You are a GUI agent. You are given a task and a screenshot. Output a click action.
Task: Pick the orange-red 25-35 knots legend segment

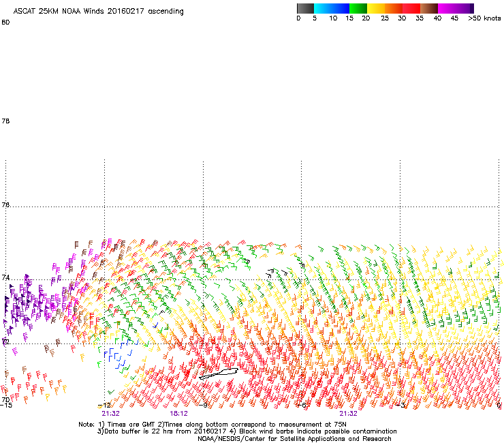click(x=403, y=8)
